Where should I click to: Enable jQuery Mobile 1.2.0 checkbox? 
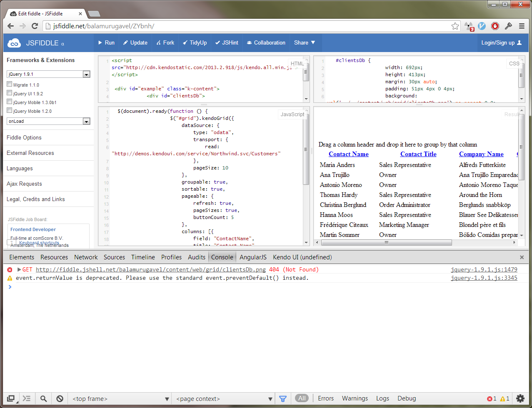(10, 111)
